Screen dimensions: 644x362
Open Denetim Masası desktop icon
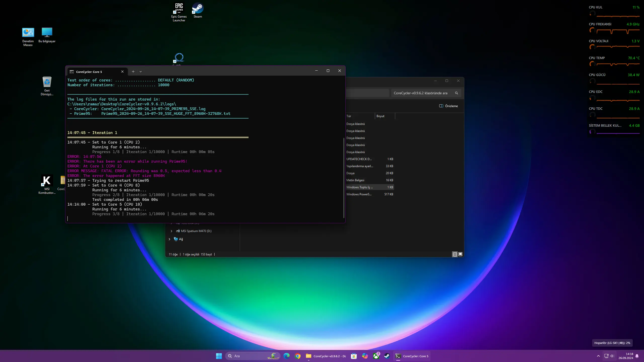point(28,37)
